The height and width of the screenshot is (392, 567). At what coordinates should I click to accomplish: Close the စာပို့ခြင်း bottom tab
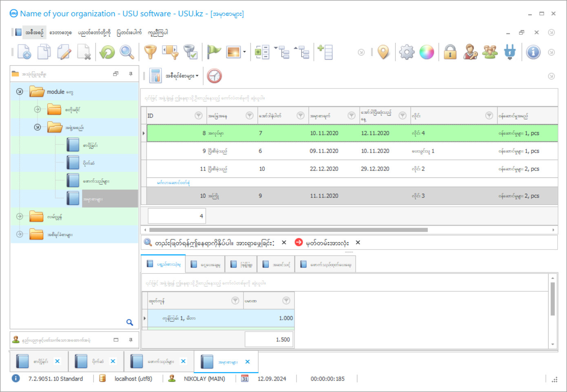point(57,361)
